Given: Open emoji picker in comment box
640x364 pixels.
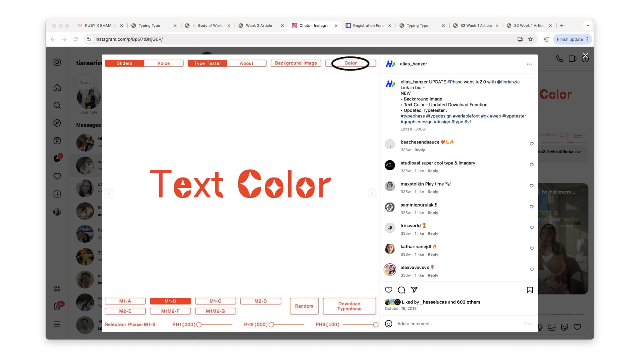Looking at the screenshot, I should (x=388, y=323).
